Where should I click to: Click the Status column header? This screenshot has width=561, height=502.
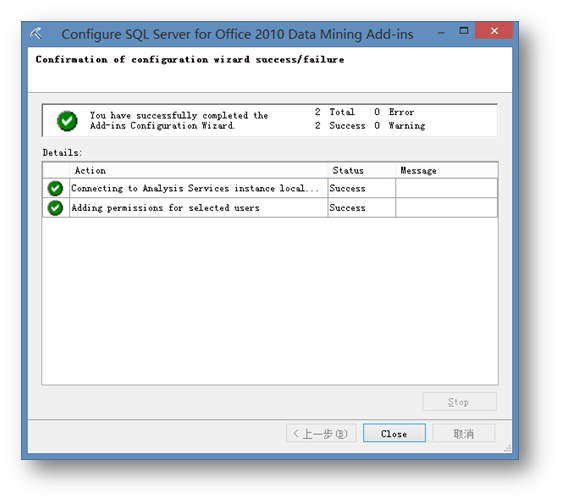361,170
